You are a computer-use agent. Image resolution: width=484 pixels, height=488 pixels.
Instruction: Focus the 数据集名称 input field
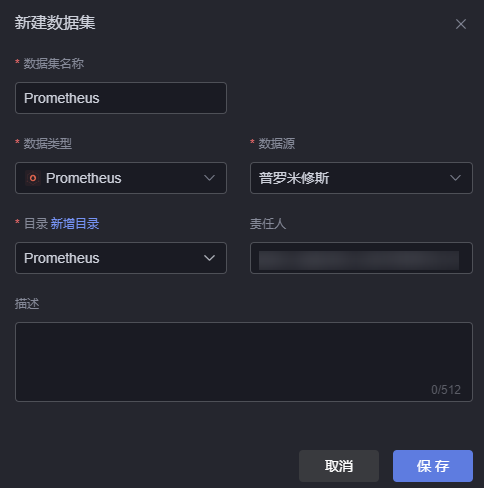point(121,98)
